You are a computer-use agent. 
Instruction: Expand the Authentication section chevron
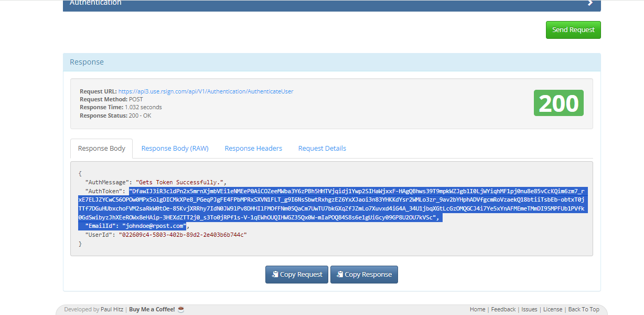click(590, 3)
